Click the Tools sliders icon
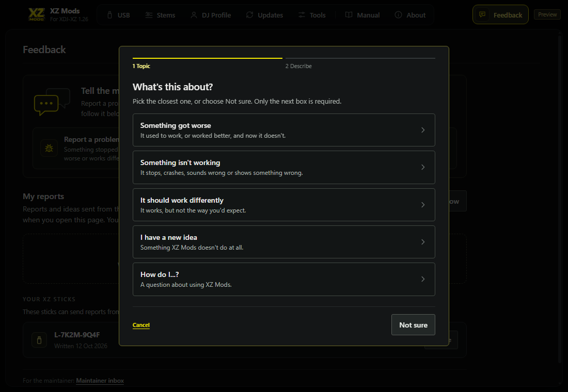Screen dimensions: 568x392 [x=302, y=15]
